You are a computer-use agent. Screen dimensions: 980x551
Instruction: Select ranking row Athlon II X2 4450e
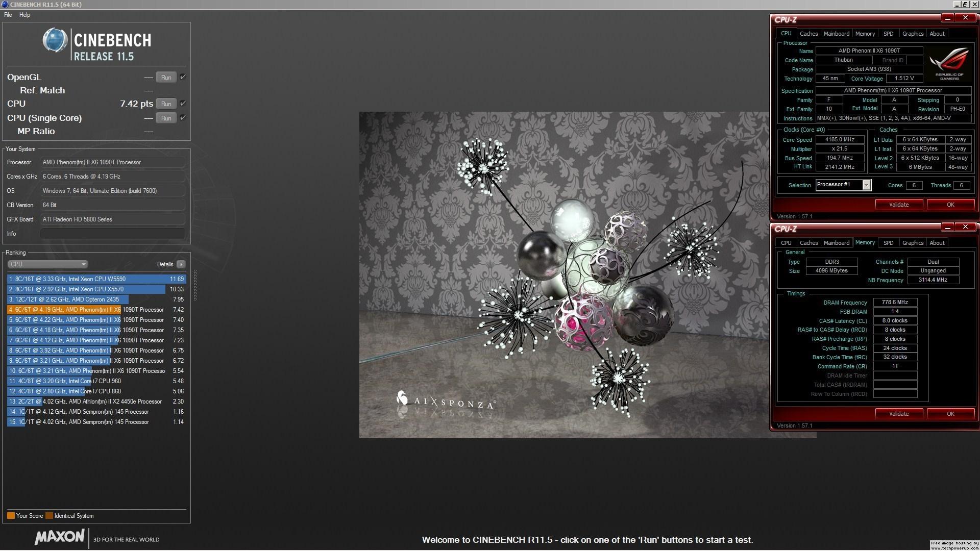(x=96, y=402)
